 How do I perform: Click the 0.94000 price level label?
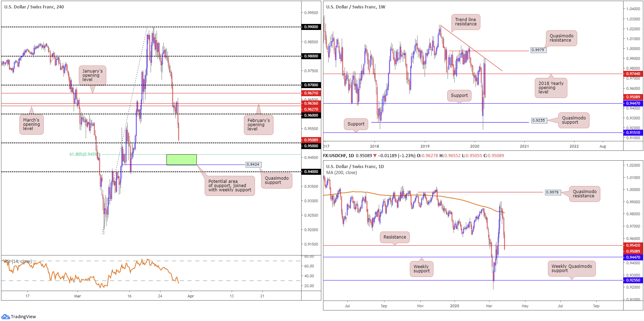311,172
